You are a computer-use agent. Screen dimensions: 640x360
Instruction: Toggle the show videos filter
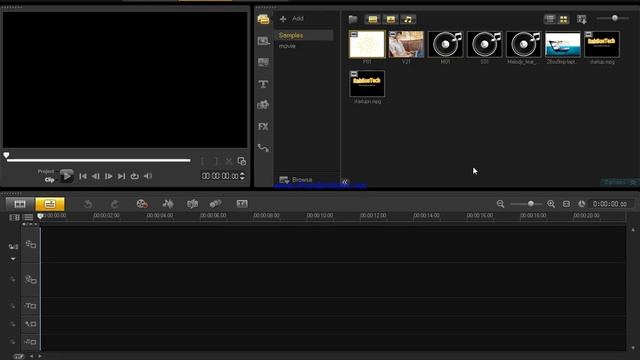point(373,19)
